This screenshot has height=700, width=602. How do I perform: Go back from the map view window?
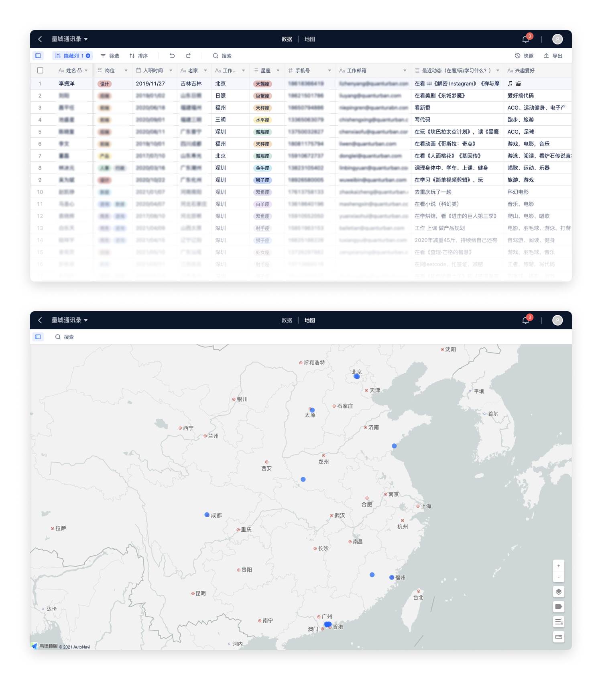(x=40, y=320)
